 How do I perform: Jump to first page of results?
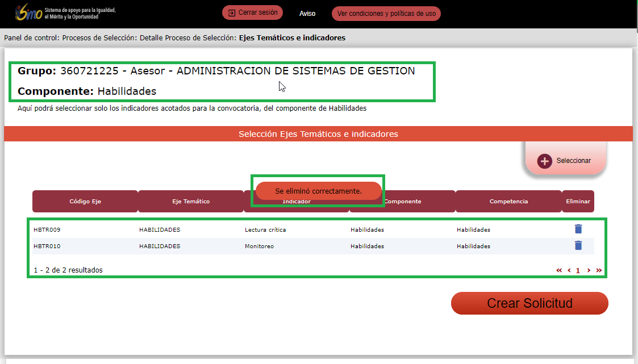[x=559, y=270]
